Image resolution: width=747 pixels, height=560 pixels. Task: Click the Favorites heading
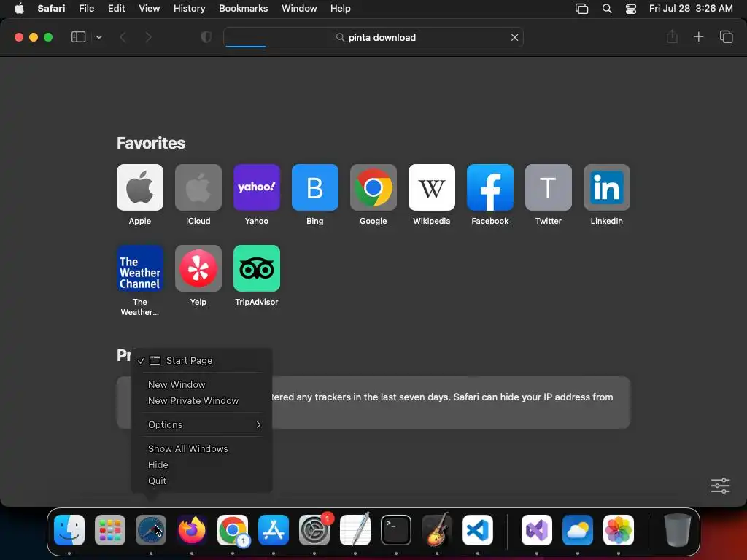[151, 143]
